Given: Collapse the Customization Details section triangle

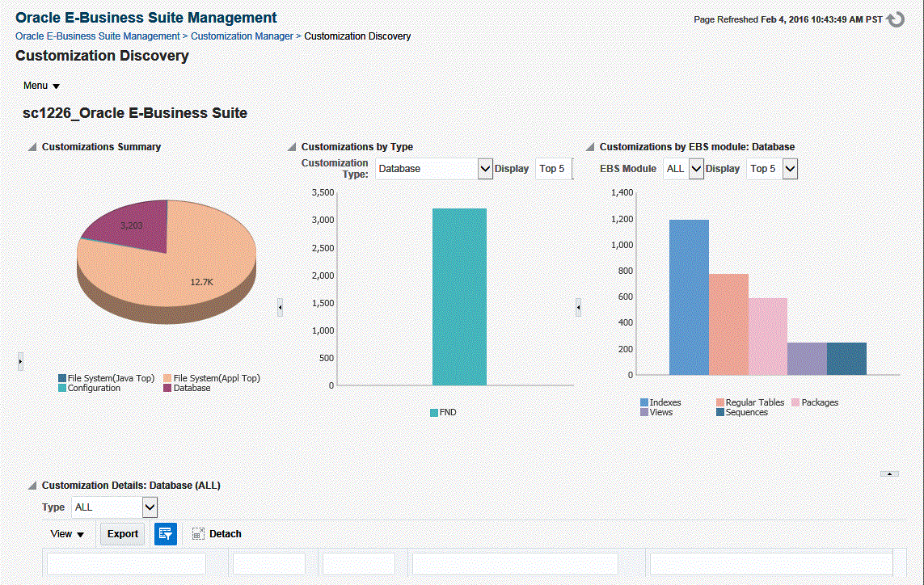Looking at the screenshot, I should (x=32, y=486).
